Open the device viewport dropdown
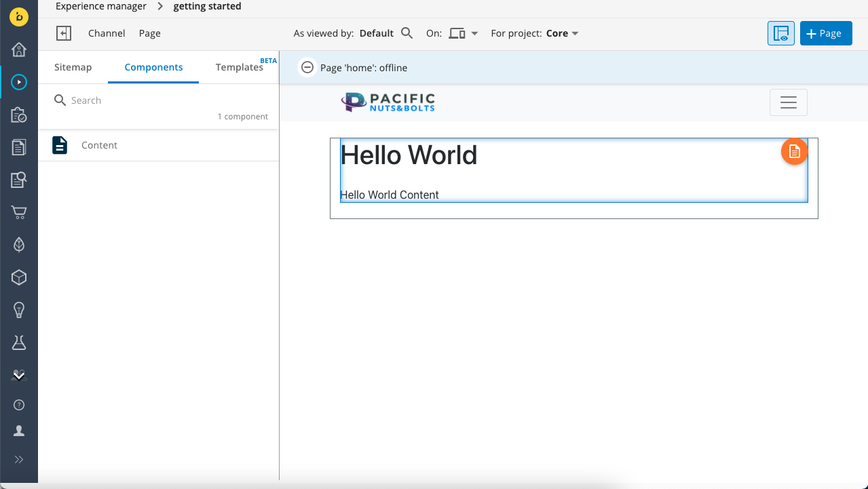The width and height of the screenshot is (868, 489). [x=464, y=33]
